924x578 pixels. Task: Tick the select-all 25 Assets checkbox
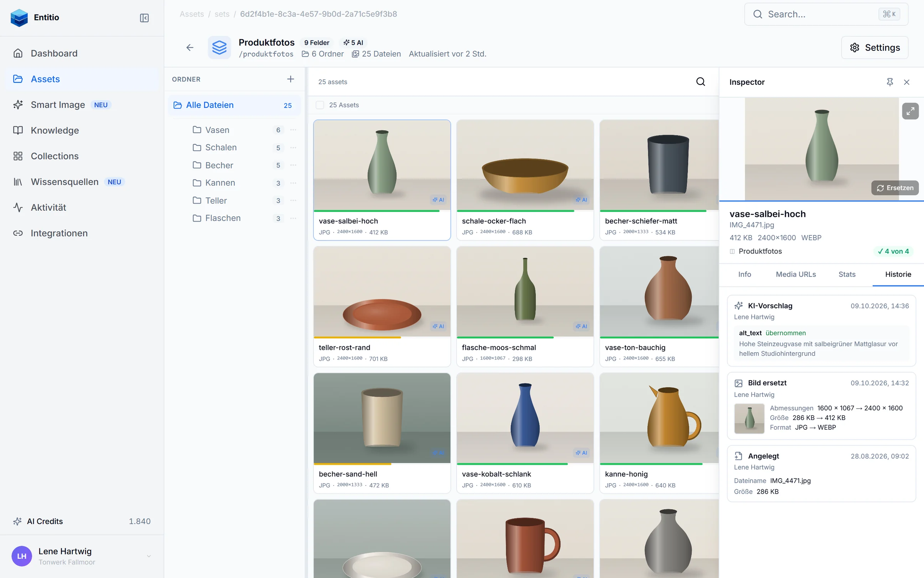(x=320, y=105)
